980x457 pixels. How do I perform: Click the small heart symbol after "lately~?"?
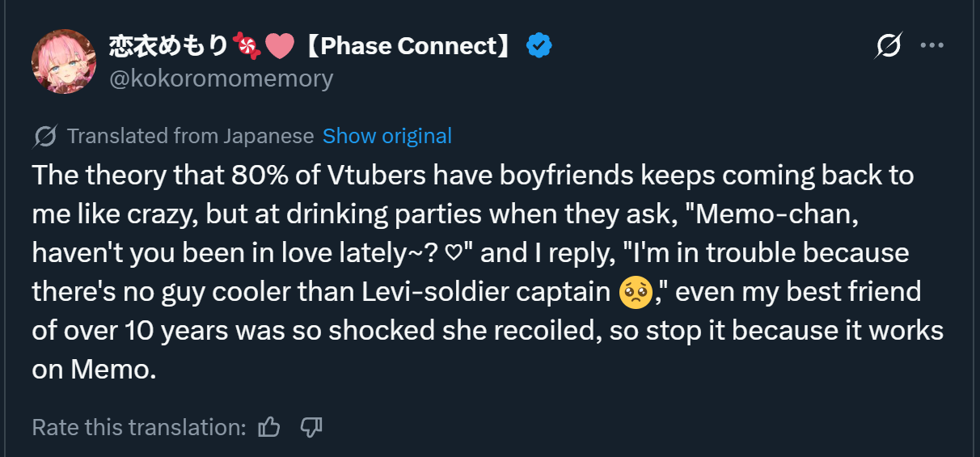click(x=454, y=254)
